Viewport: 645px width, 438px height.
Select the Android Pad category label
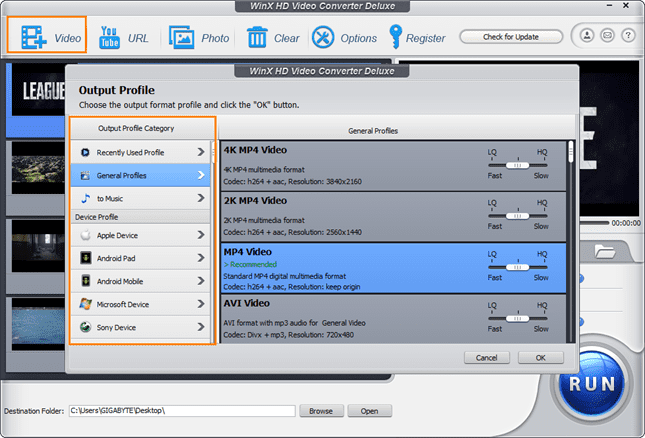[116, 258]
